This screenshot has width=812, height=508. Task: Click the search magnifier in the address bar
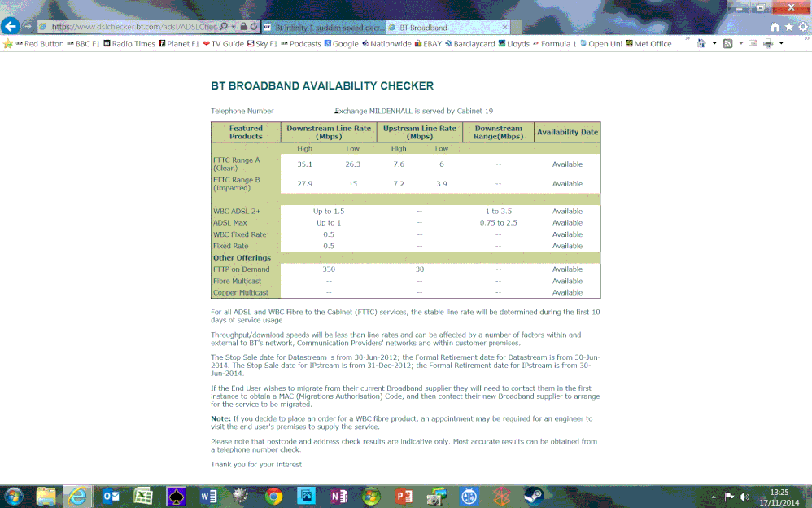click(224, 26)
